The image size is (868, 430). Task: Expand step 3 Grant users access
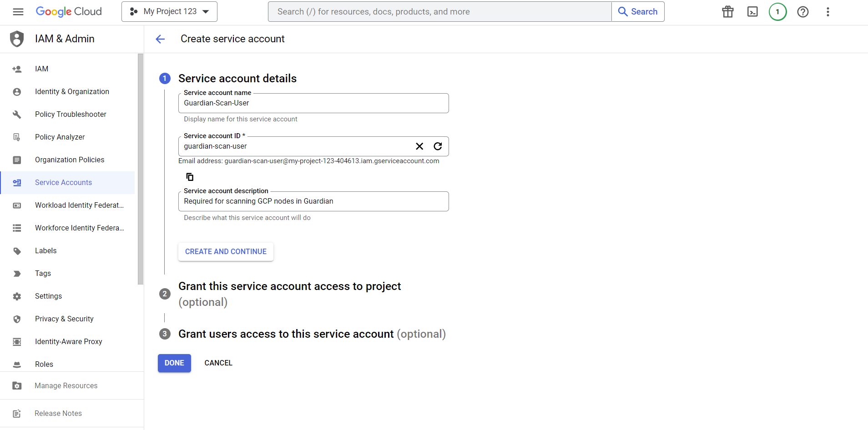[312, 334]
